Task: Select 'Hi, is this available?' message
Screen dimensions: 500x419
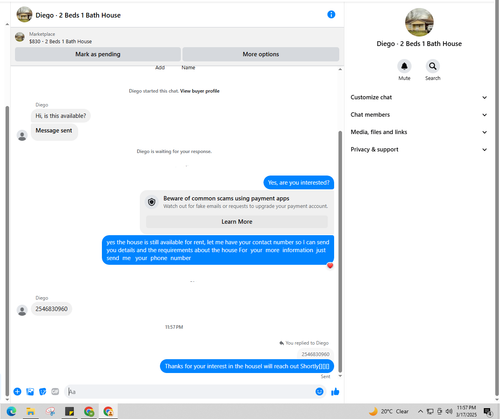Action: [x=61, y=116]
